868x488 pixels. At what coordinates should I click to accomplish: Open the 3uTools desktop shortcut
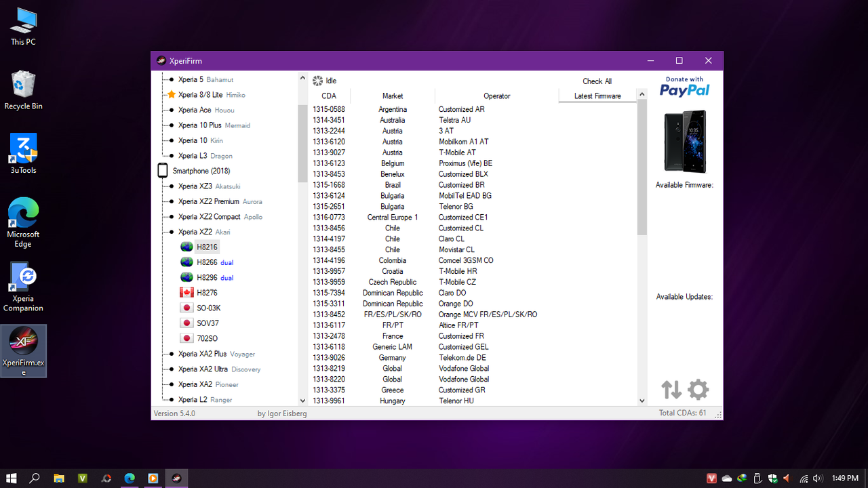pyautogui.click(x=23, y=154)
